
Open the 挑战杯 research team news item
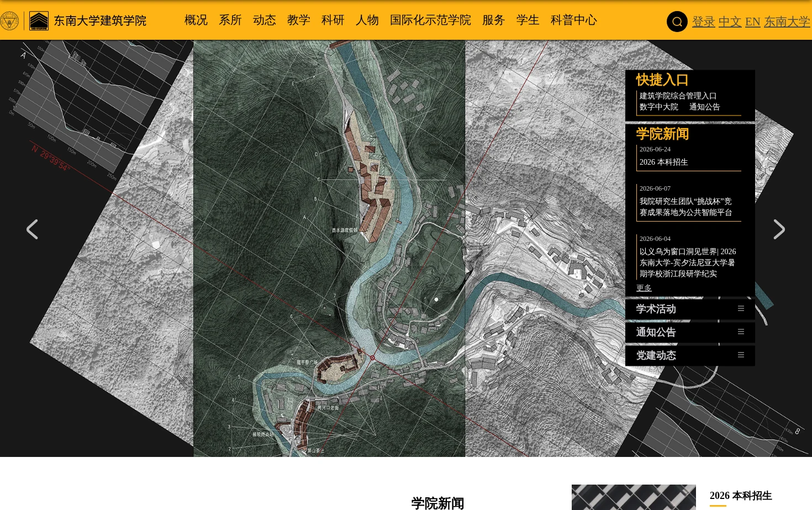[686, 207]
